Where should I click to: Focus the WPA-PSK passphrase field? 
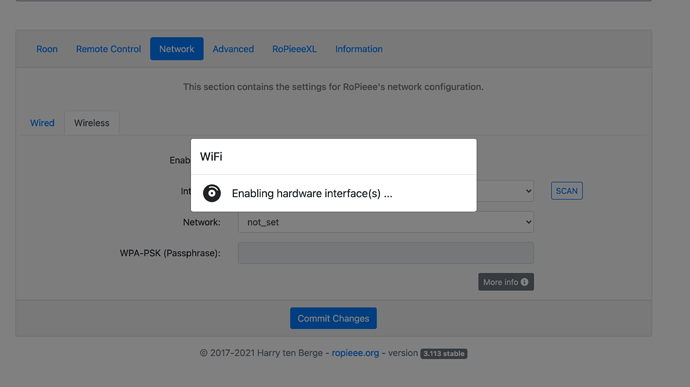tap(386, 253)
